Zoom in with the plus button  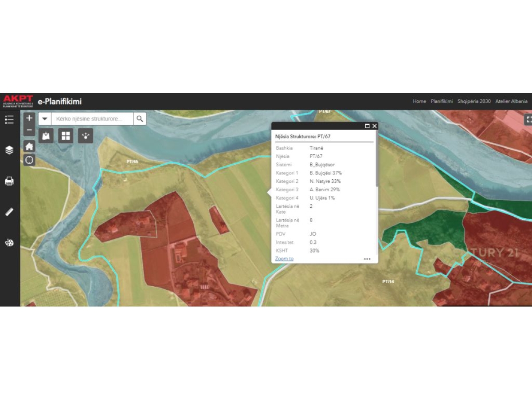(29, 118)
